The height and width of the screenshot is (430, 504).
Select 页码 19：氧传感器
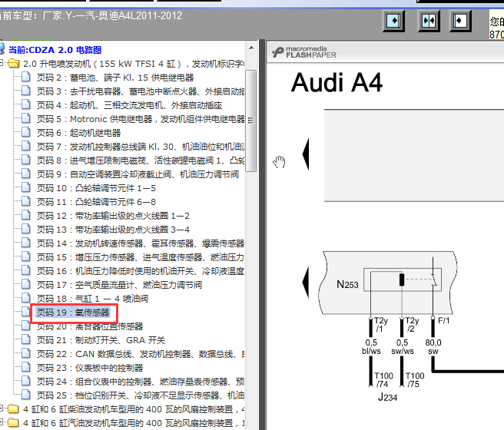73,313
